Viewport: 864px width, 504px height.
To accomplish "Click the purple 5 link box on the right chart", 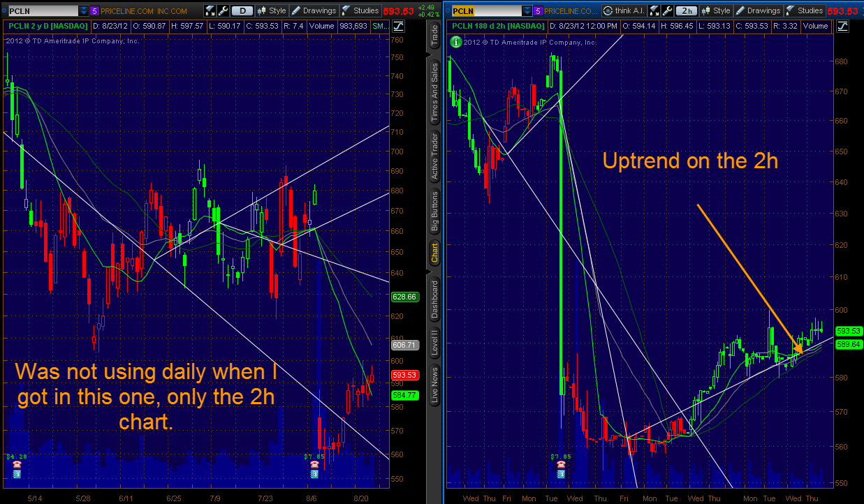I will click(x=538, y=10).
